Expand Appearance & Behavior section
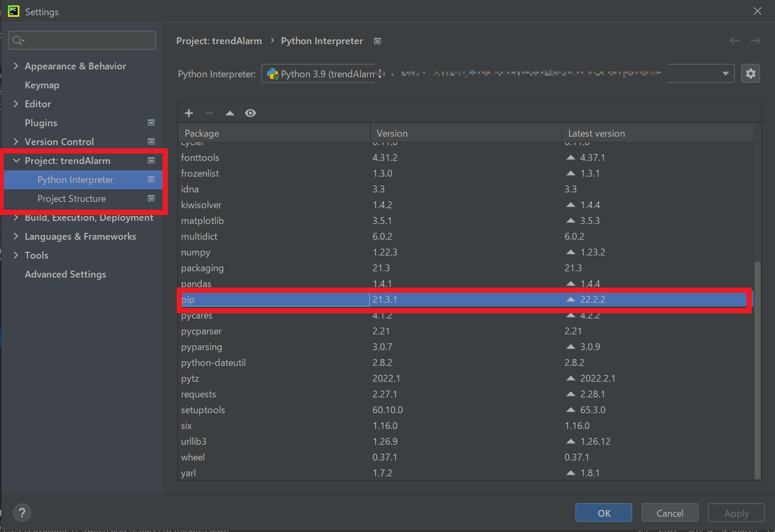Image resolution: width=775 pixels, height=532 pixels. (16, 66)
